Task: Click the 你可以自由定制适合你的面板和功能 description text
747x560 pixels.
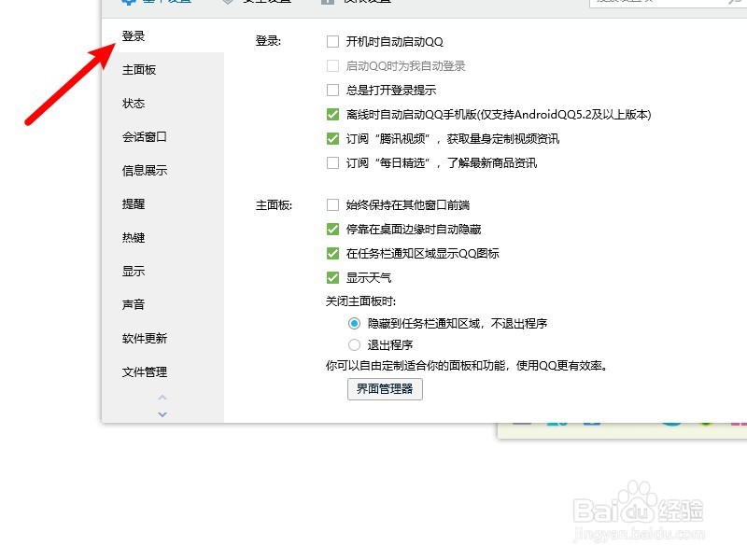Action: tap(466, 366)
